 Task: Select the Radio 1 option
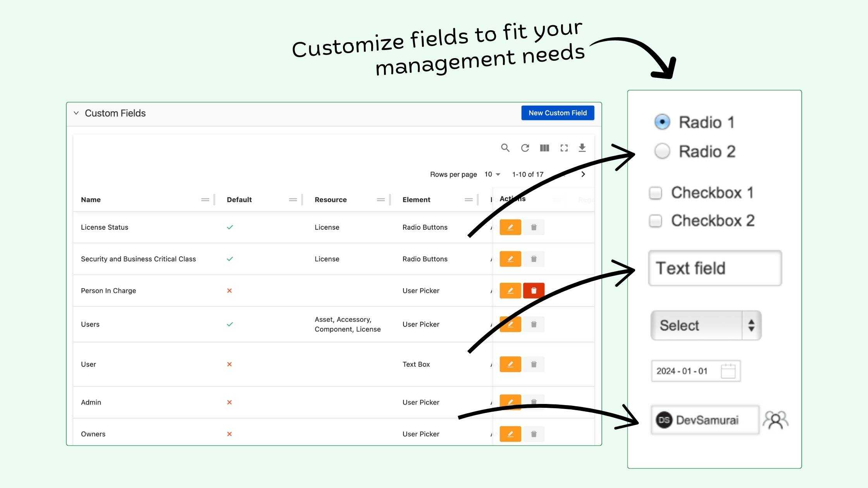[662, 122]
